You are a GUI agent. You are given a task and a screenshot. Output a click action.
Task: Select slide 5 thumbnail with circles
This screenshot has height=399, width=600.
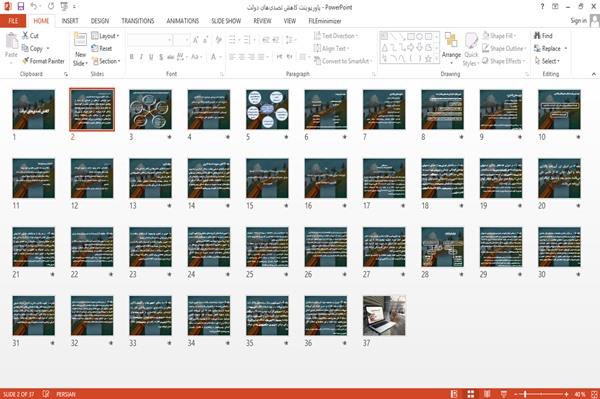(267, 109)
